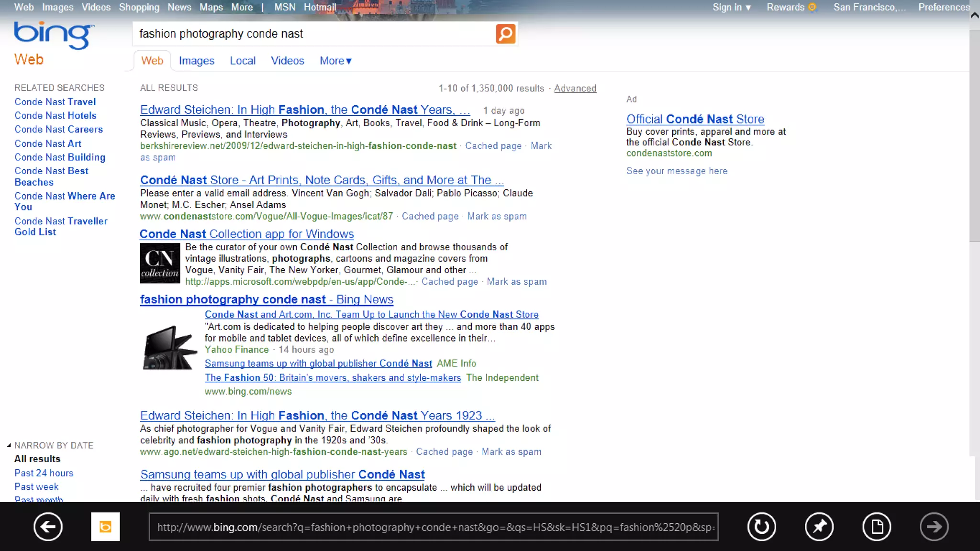Image resolution: width=980 pixels, height=551 pixels.
Task: Click the CN collection app thumbnail
Action: coord(160,263)
